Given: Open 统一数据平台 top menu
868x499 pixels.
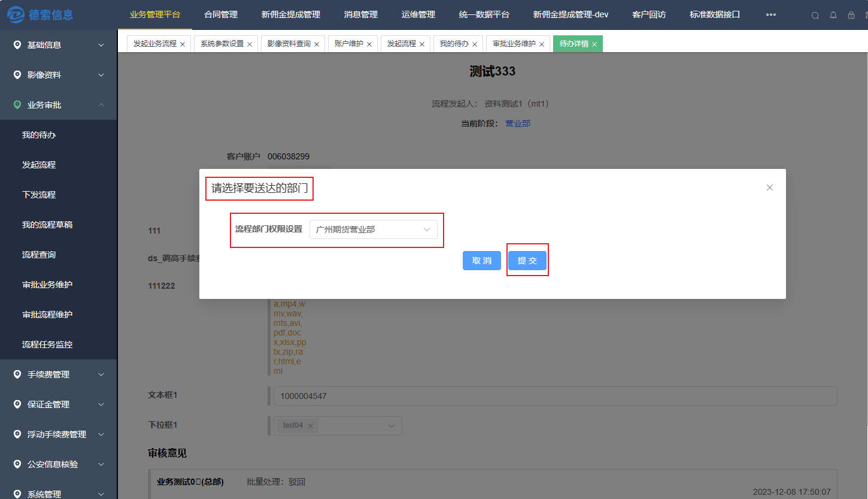Looking at the screenshot, I should (484, 14).
